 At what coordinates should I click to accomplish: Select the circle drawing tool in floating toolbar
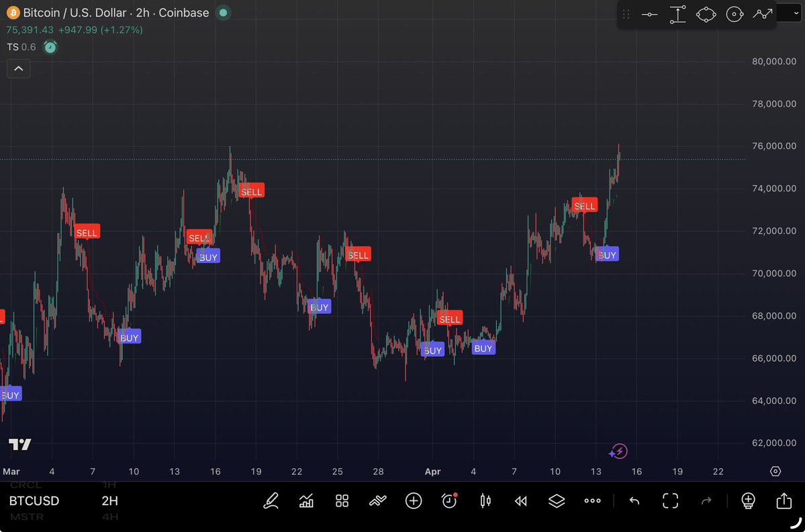tap(735, 14)
